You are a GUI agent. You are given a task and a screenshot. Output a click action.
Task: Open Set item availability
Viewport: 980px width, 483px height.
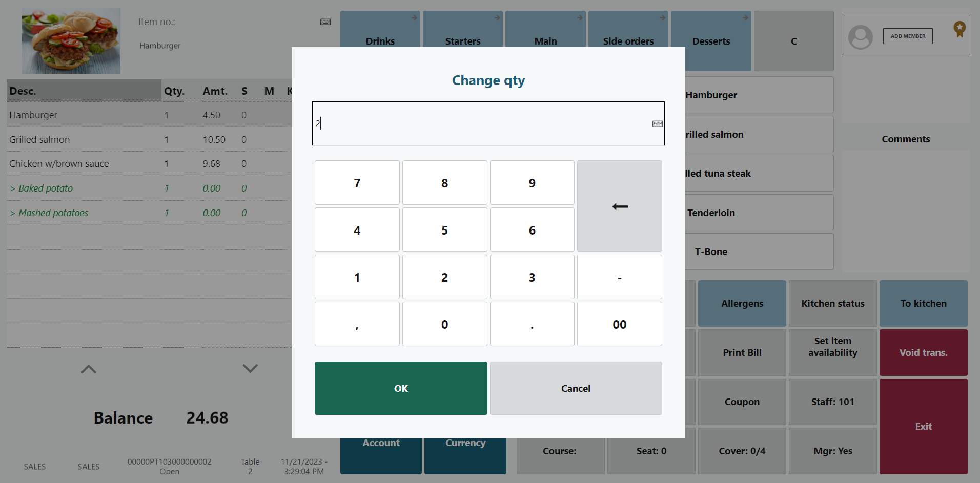[x=833, y=352]
